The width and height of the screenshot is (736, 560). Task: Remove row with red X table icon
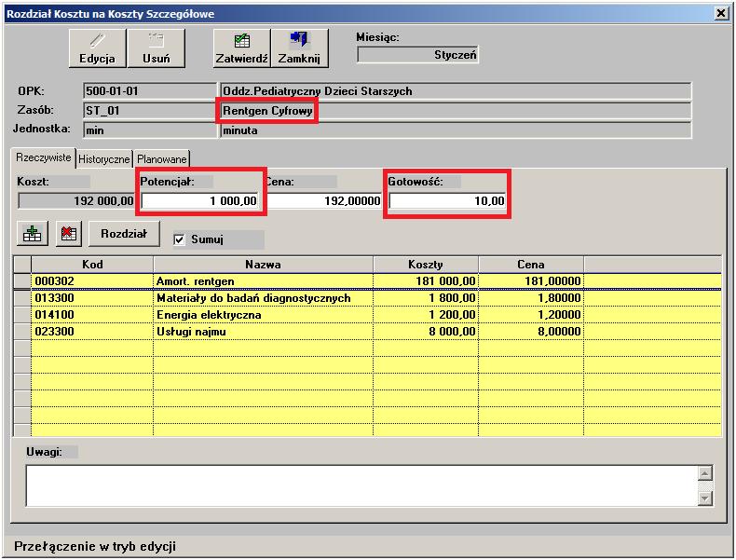click(x=69, y=233)
